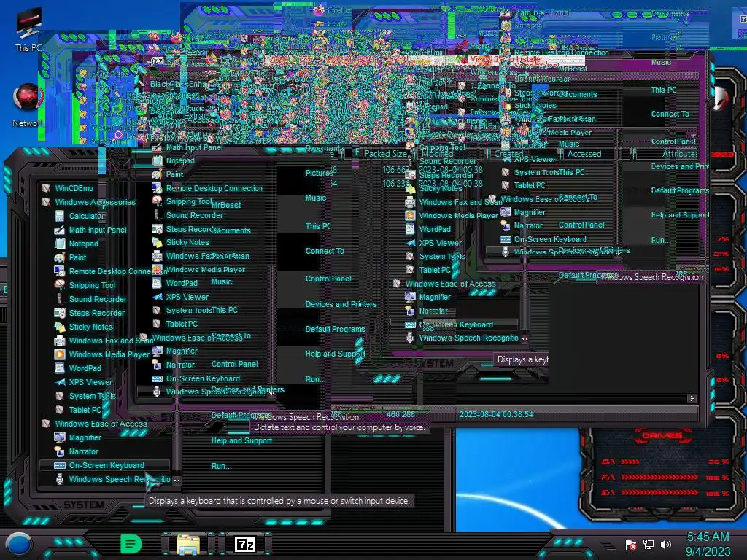Open Windows Fax and Scan in the WinCDEmu list
This screenshot has height=560, width=747.
104,341
